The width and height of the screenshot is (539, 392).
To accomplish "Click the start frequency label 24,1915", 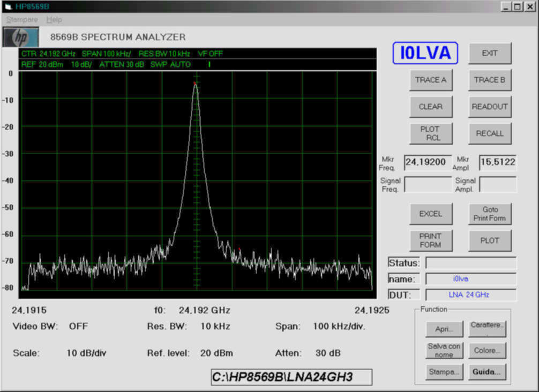I will click(29, 310).
